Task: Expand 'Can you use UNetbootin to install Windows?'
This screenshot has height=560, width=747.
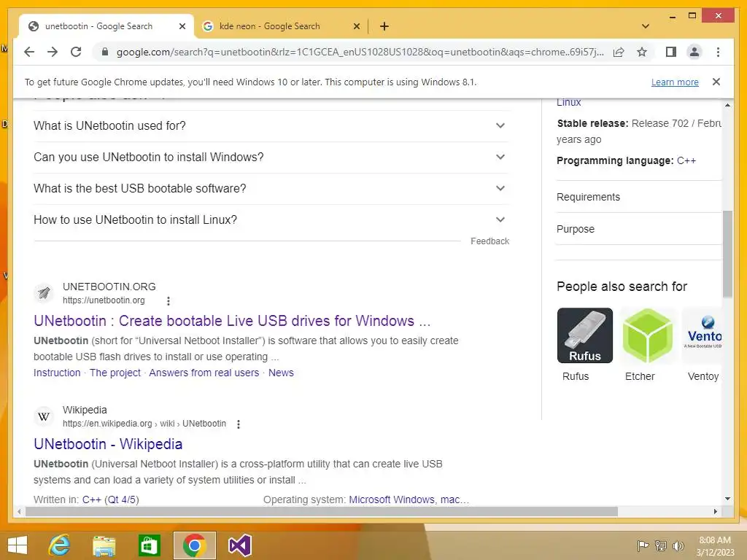Action: click(271, 157)
